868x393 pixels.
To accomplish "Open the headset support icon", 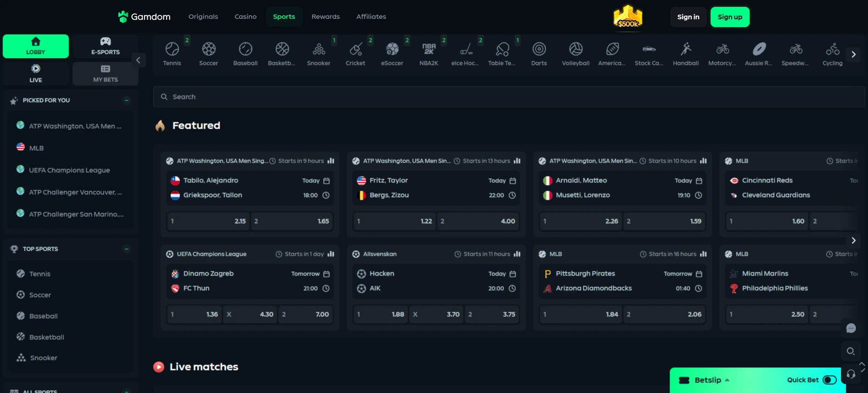I will [x=851, y=374].
